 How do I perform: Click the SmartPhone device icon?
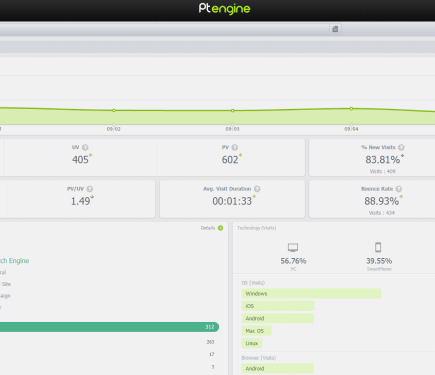(378, 247)
